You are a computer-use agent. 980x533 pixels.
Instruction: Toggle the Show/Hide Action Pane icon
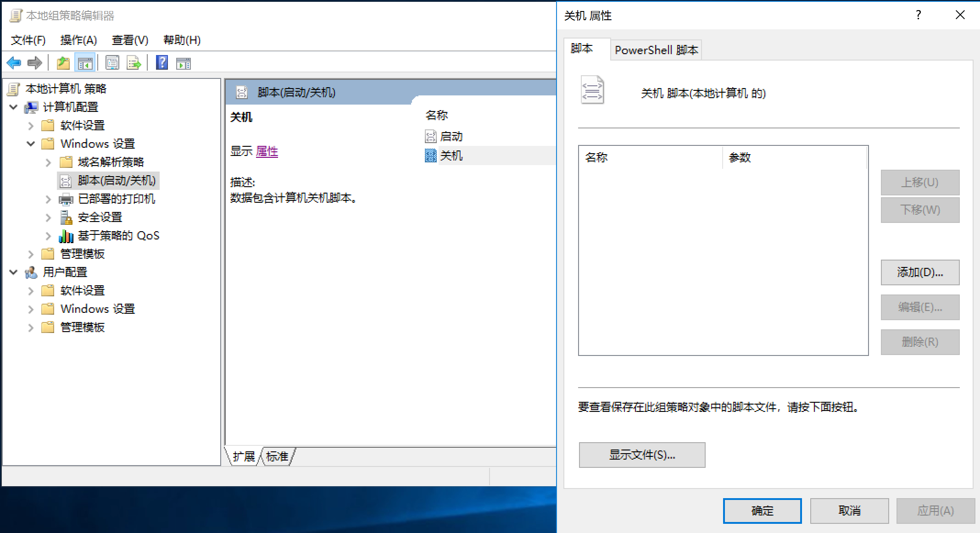184,63
